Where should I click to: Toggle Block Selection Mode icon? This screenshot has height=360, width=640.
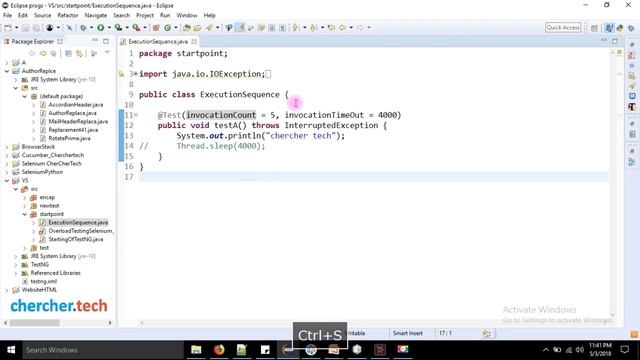(x=271, y=28)
